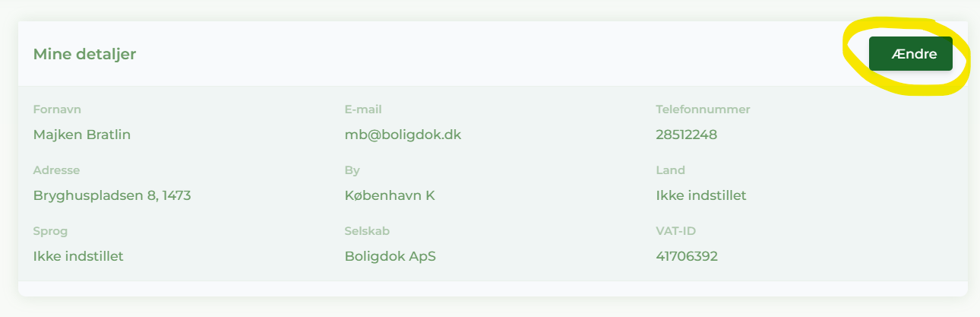Screen dimensions: 980x317
Task: Click the Adresse field label
Action: 56,170
